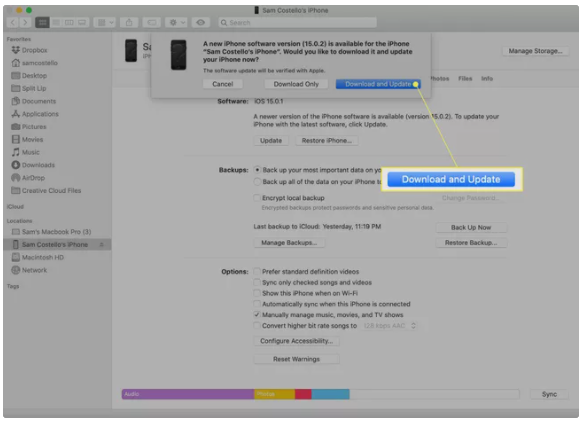The width and height of the screenshot is (583, 424).
Task: Switch Finder to column view
Action: [x=69, y=23]
